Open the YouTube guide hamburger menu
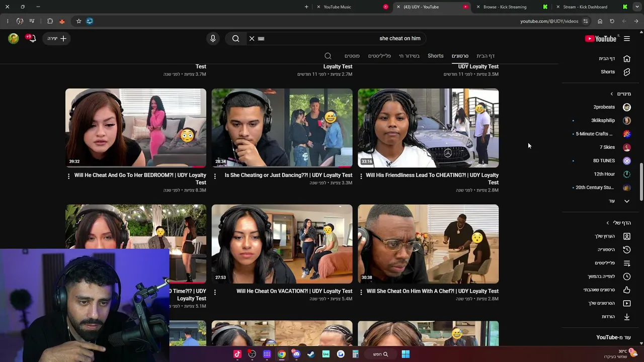 click(x=627, y=39)
